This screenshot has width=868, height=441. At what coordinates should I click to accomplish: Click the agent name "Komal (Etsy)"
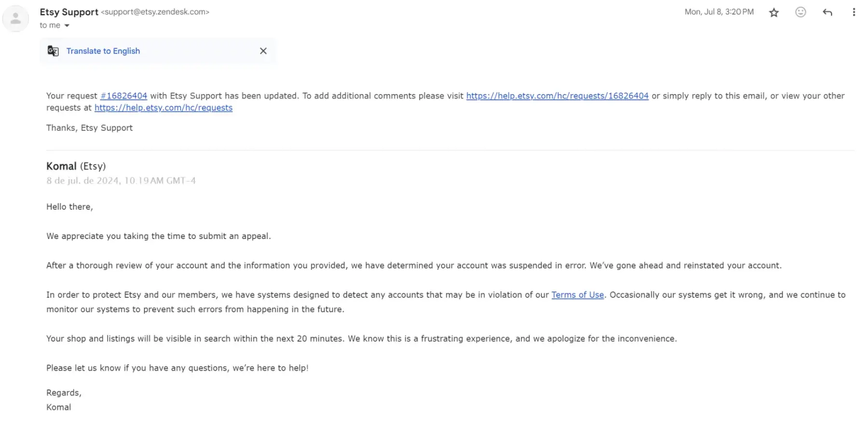click(x=76, y=166)
